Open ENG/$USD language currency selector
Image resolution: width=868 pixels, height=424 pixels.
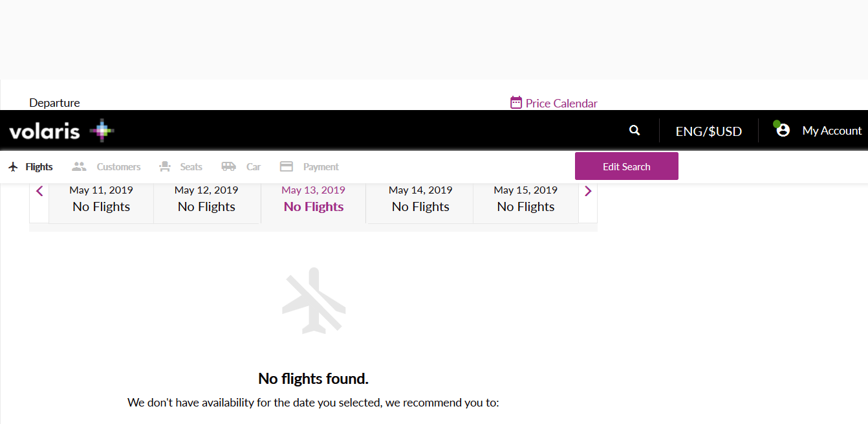(x=708, y=131)
